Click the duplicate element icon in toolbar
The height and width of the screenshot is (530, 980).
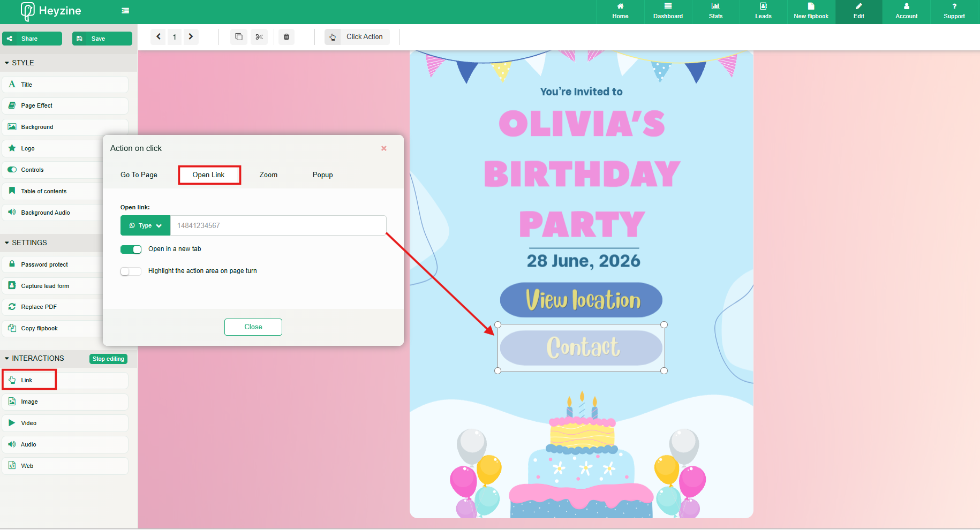click(x=239, y=37)
